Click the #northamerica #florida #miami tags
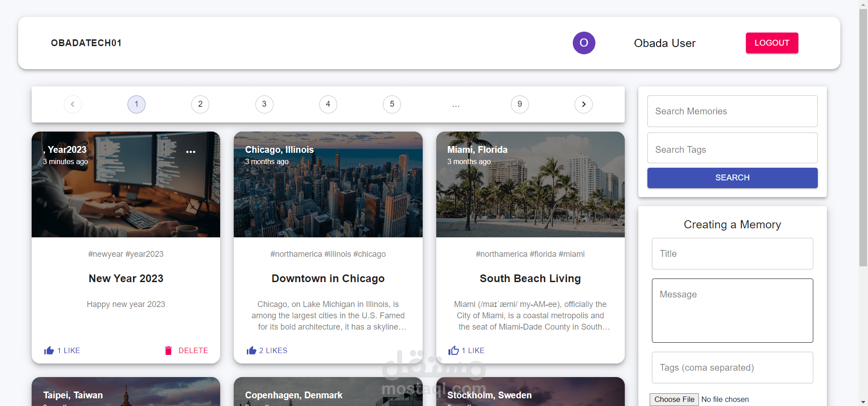The height and width of the screenshot is (406, 868). (x=530, y=254)
